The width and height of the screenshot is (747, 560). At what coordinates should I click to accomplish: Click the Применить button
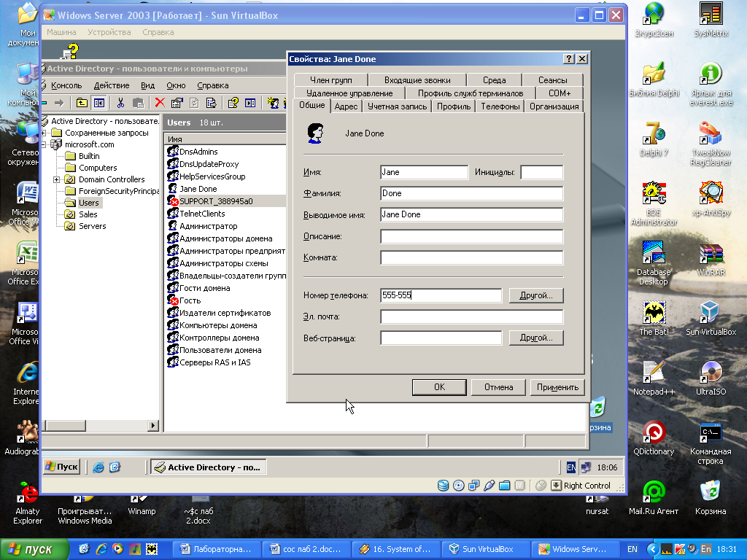pyautogui.click(x=557, y=387)
